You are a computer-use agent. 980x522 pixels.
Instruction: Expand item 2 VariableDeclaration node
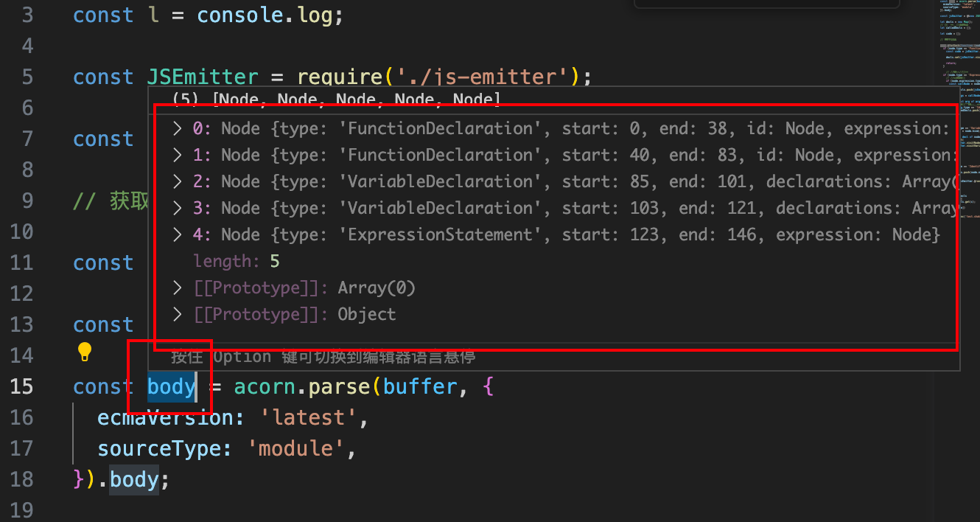(x=177, y=182)
